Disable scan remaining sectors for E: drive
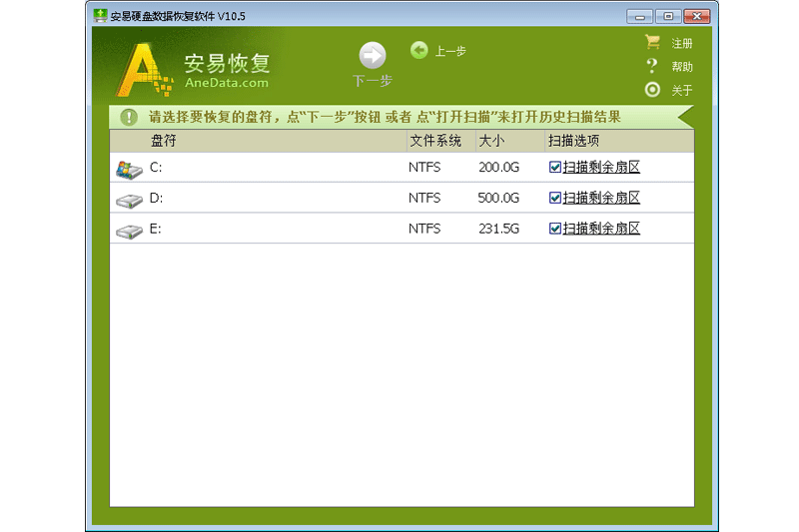Image resolution: width=799 pixels, height=532 pixels. tap(555, 229)
